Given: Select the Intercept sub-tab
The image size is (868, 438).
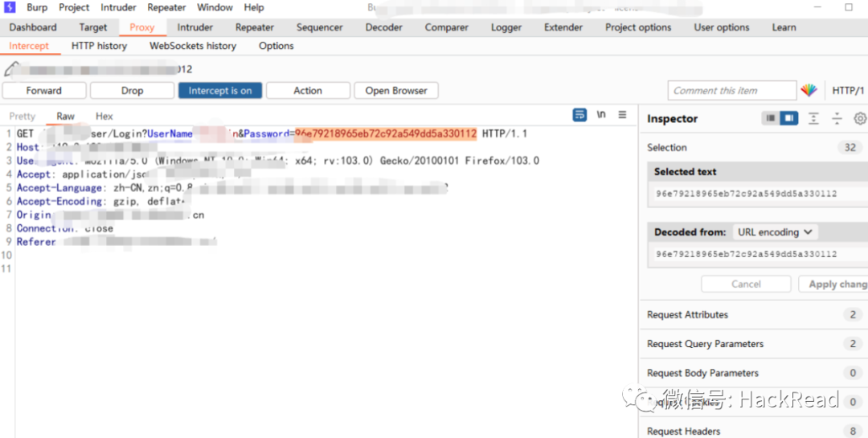Looking at the screenshot, I should (29, 46).
